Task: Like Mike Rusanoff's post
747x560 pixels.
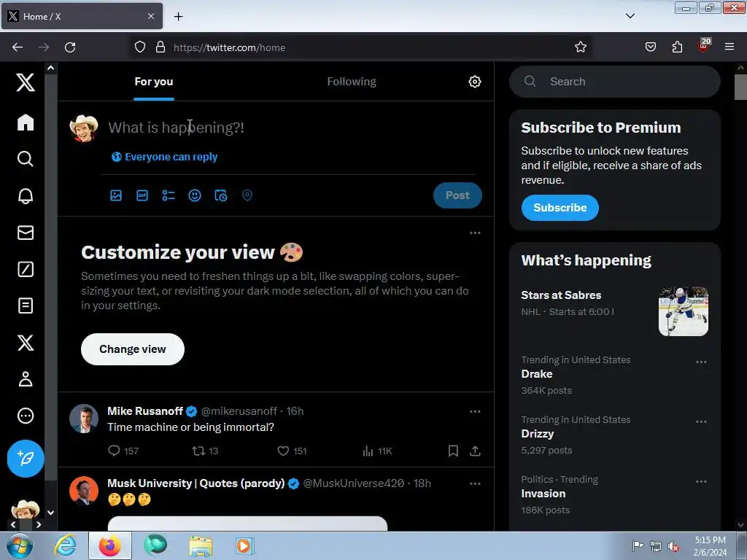Action: pyautogui.click(x=292, y=451)
